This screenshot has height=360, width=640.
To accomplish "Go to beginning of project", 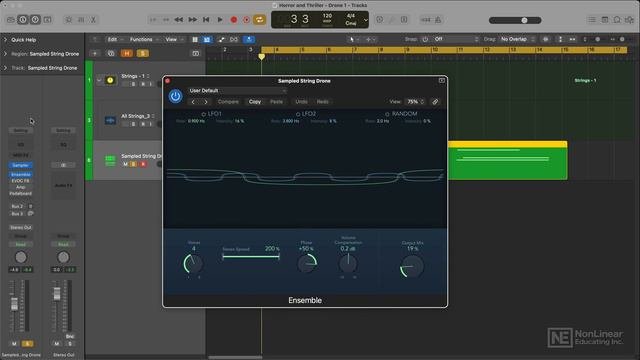I will tap(206, 20).
